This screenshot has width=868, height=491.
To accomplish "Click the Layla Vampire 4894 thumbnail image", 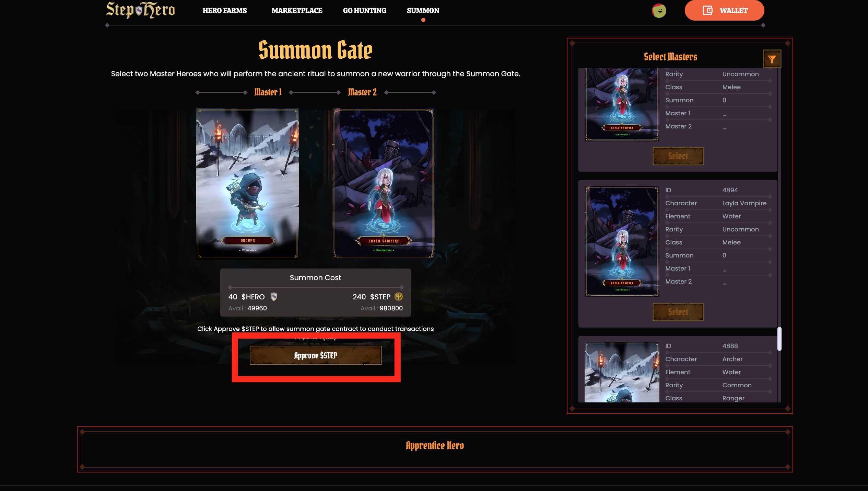I will pyautogui.click(x=622, y=241).
